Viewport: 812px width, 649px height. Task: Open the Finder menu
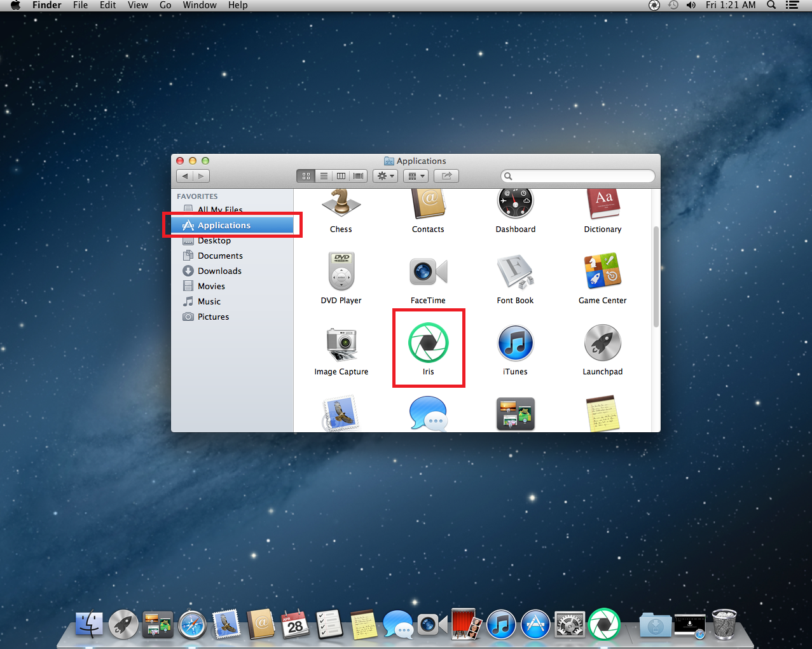pos(46,5)
